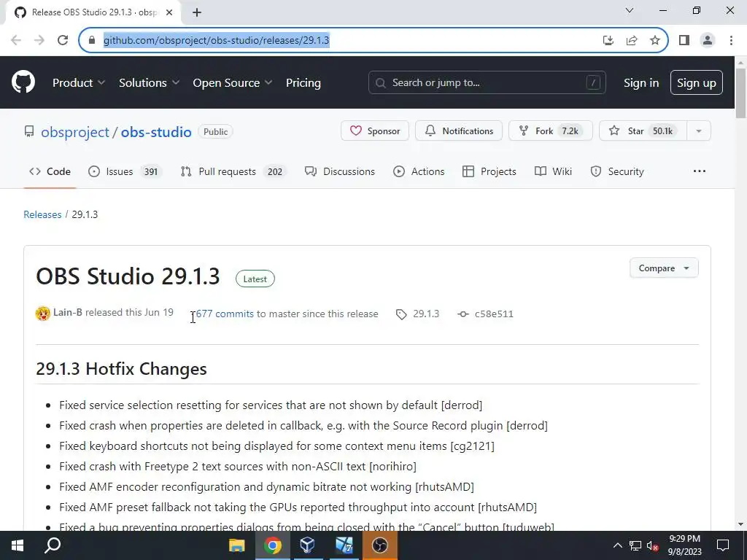Open a new browser tab

click(197, 12)
